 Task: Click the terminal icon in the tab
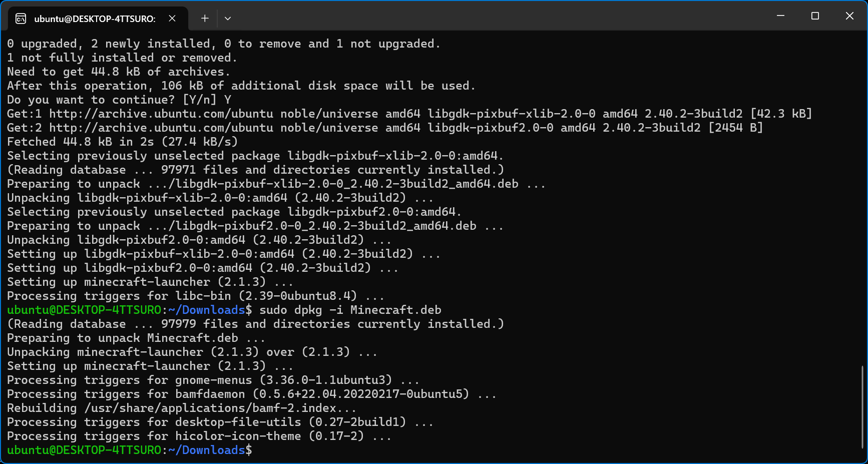[21, 19]
